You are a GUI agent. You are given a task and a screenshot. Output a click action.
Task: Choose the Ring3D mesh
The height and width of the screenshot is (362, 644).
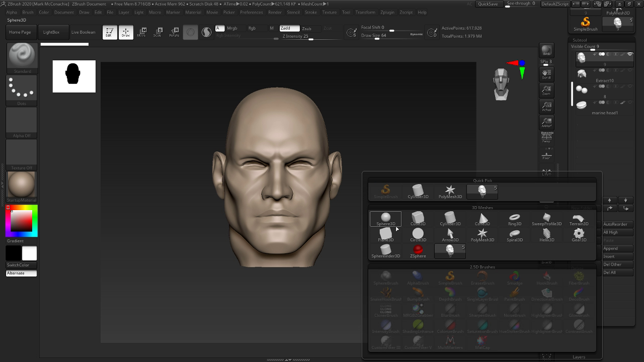click(x=514, y=219)
